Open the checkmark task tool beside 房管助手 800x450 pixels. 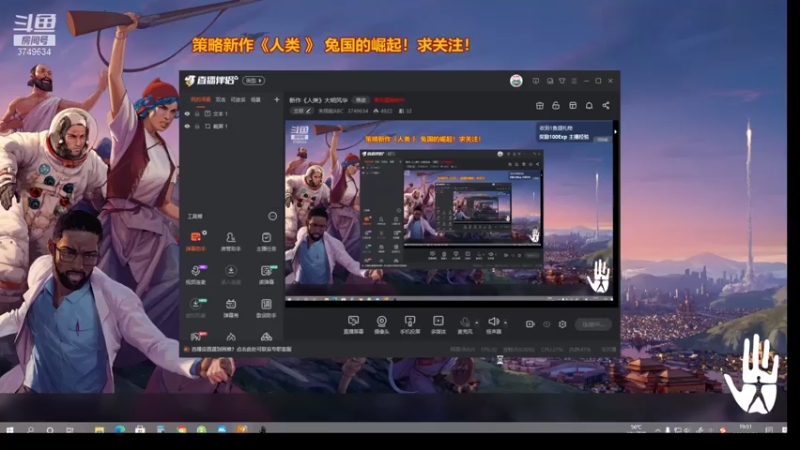click(266, 241)
